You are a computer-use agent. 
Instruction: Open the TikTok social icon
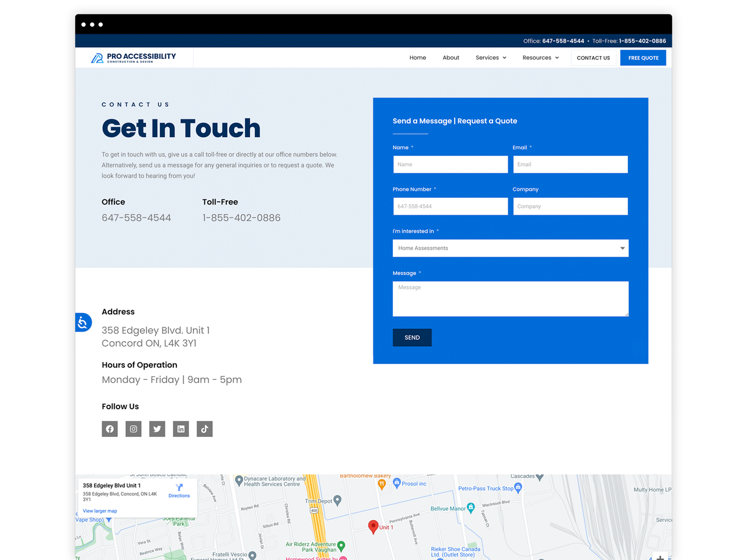pyautogui.click(x=205, y=429)
